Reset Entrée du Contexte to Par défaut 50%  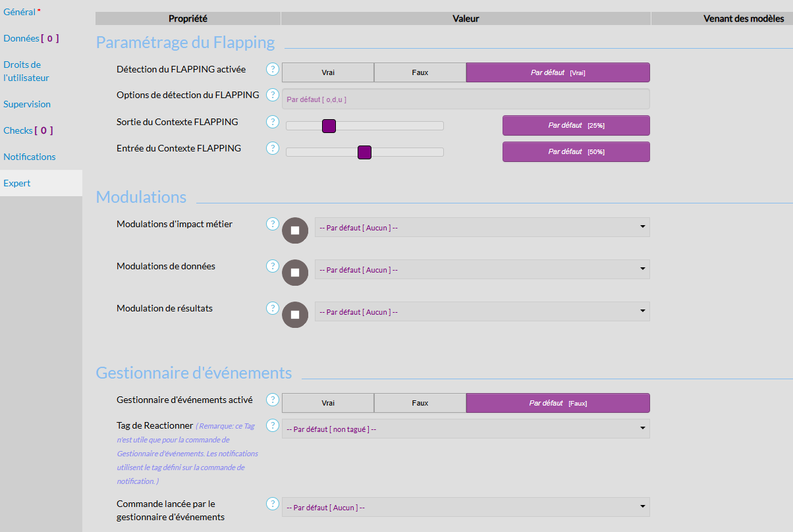(576, 151)
